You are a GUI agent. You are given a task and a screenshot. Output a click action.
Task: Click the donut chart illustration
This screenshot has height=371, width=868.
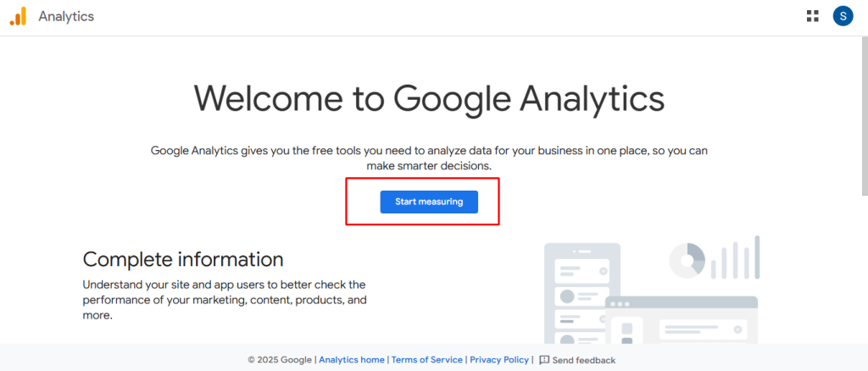tap(687, 260)
